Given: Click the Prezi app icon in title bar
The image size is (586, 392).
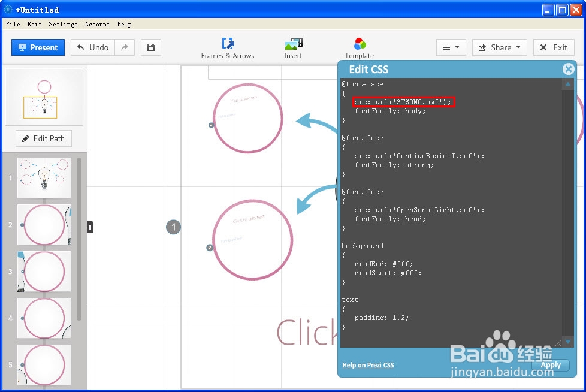Looking at the screenshot, I should click(8, 10).
